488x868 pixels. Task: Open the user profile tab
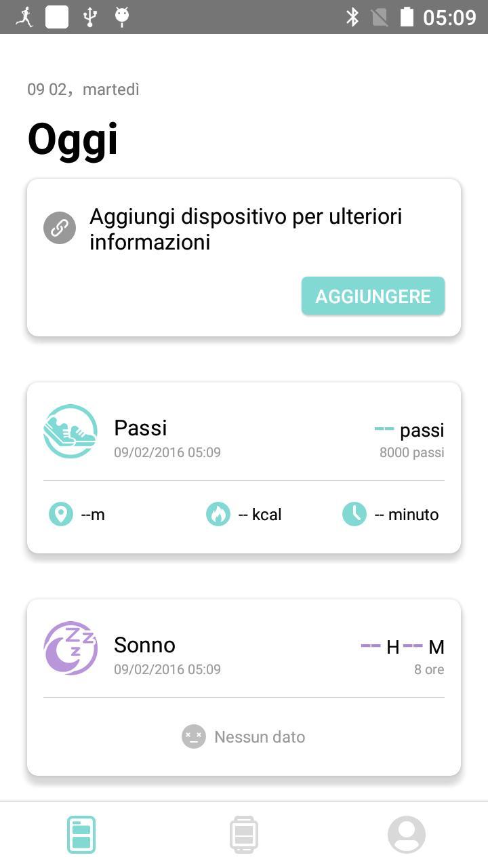(407, 834)
